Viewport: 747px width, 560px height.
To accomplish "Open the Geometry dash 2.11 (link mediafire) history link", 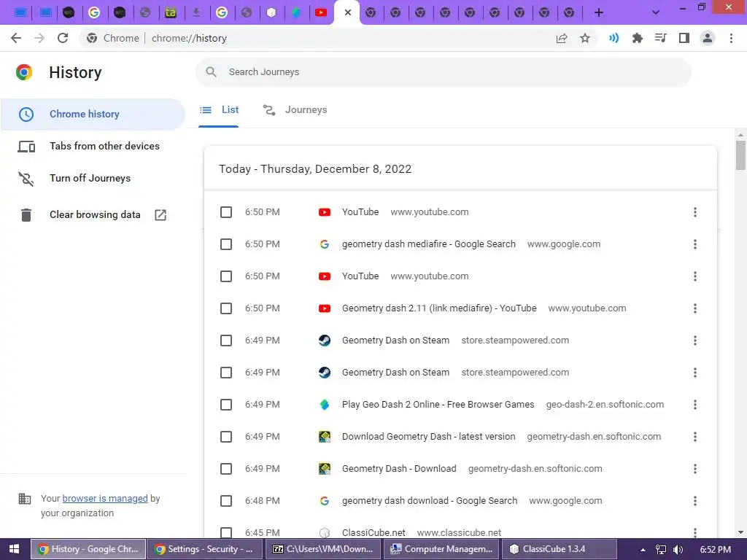I will click(439, 308).
